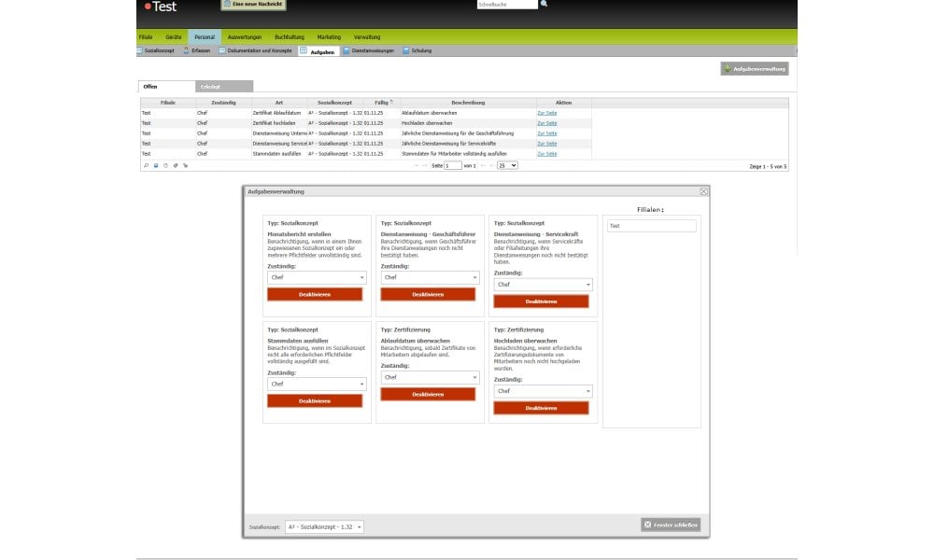This screenshot has width=934, height=560.
Task: Open the Schulung submenu item
Action: tap(417, 50)
